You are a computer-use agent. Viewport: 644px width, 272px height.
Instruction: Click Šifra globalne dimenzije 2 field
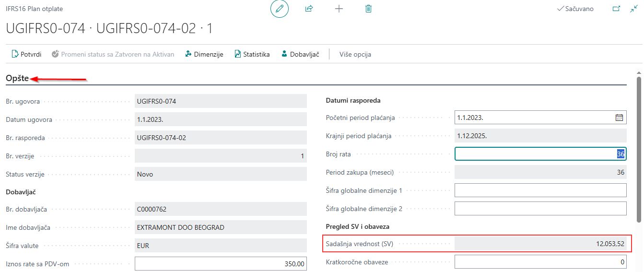click(540, 209)
